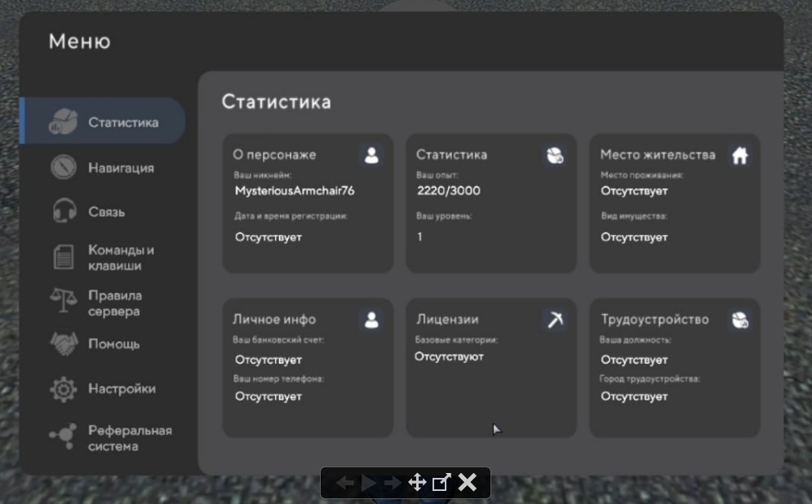Image resolution: width=812 pixels, height=504 pixels.
Task: Click the Команды и клавиши document icon
Action: 64,257
